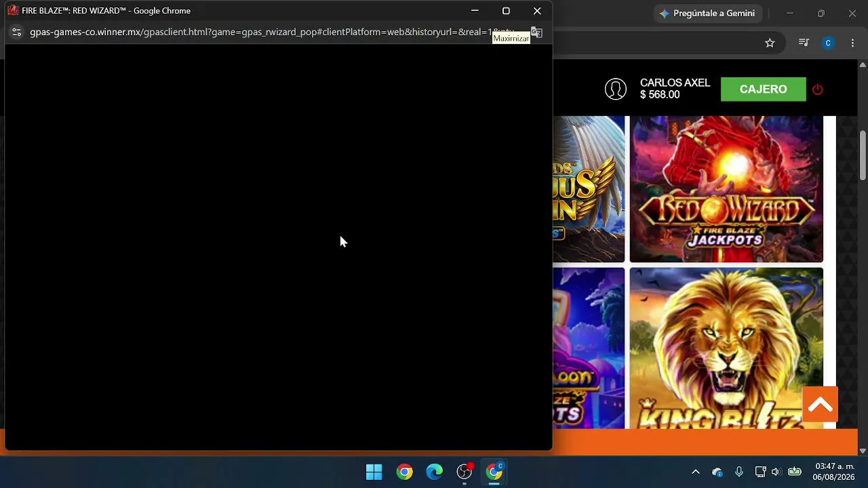Open the Pregúntale a Gemini button

708,14
